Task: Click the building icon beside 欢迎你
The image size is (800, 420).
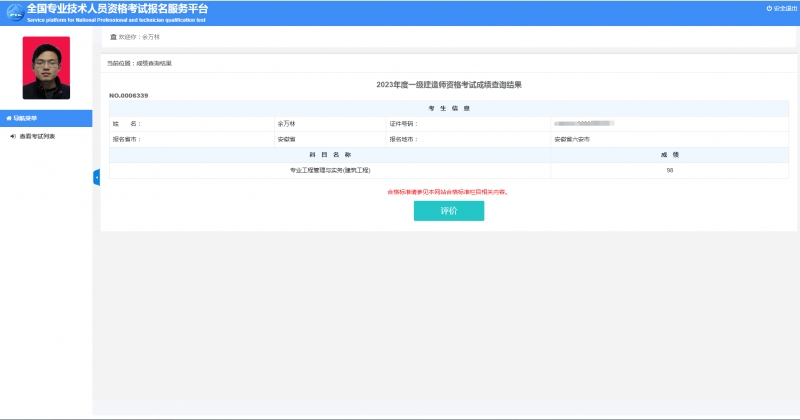Action: click(112, 36)
